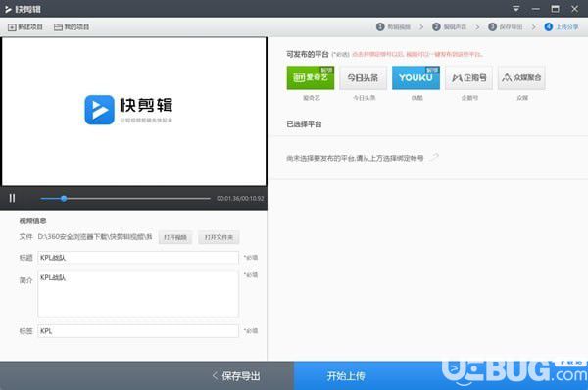Click the 打开视频 open video button
This screenshot has height=390, width=588.
[x=175, y=237]
